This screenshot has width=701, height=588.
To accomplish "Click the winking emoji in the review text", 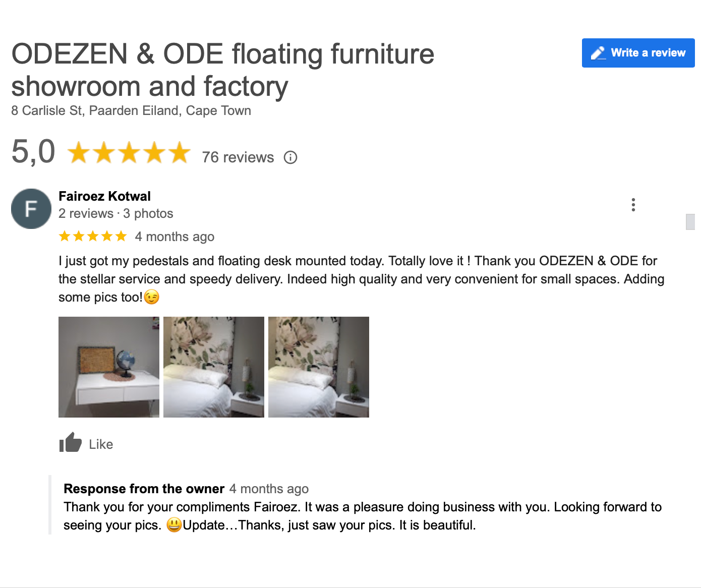I will point(152,297).
